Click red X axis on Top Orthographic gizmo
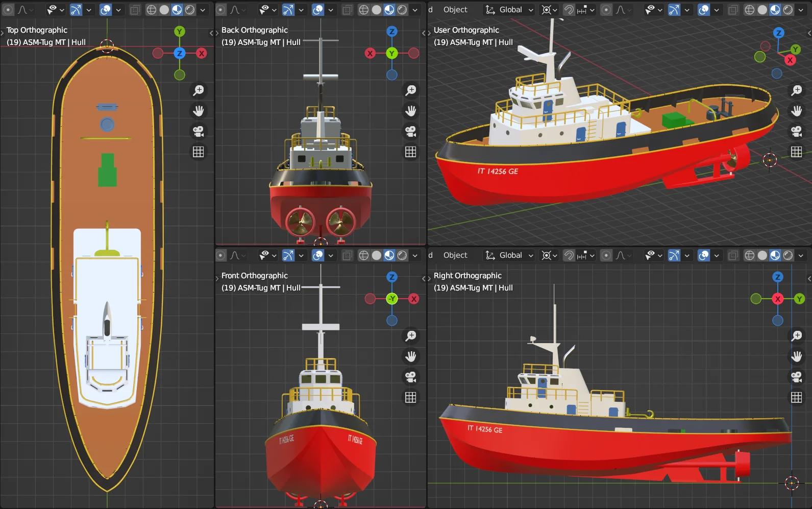This screenshot has height=509, width=812. pyautogui.click(x=202, y=53)
